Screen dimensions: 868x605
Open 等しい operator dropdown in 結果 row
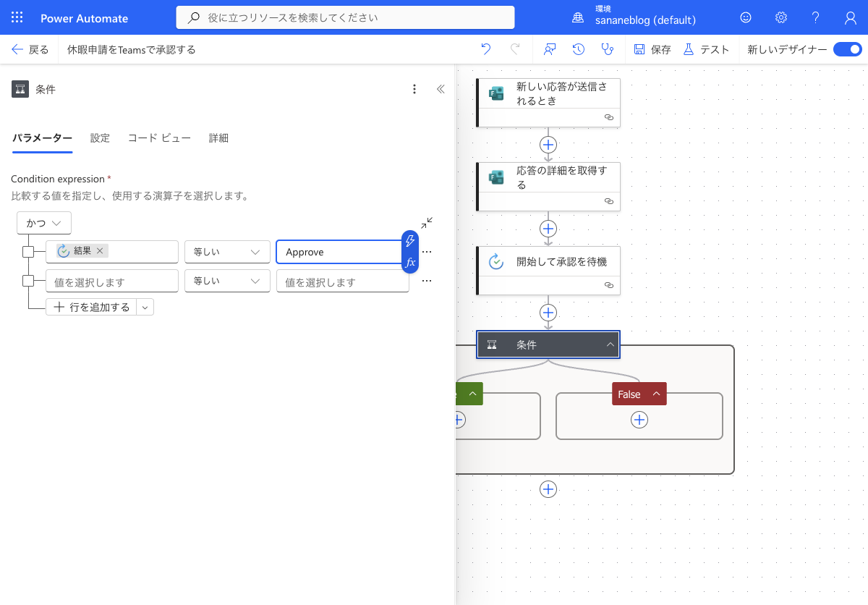[227, 252]
